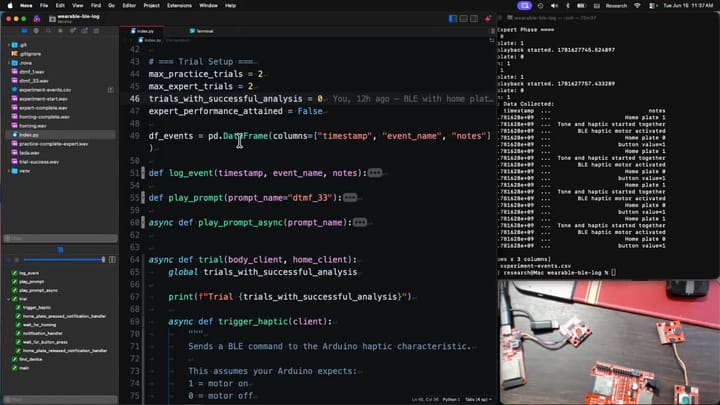This screenshot has height=405, width=720.
Task: Toggle the find_device symbol checkmark
Action: click(14, 359)
